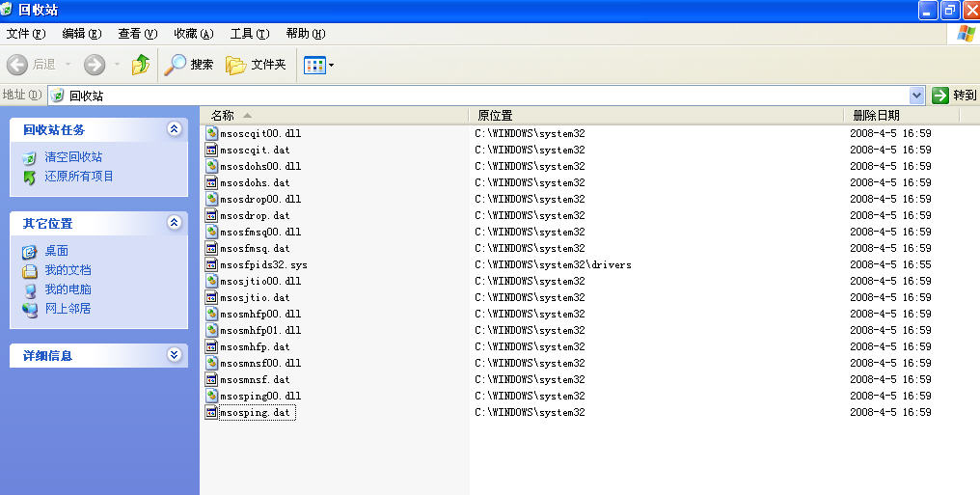Select the msosdohs.dat file icon

pos(211,182)
